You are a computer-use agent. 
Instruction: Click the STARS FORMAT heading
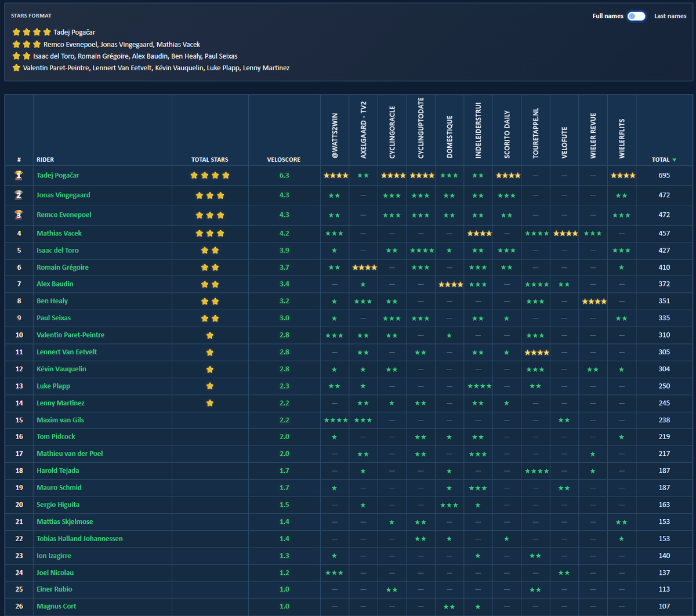click(31, 16)
